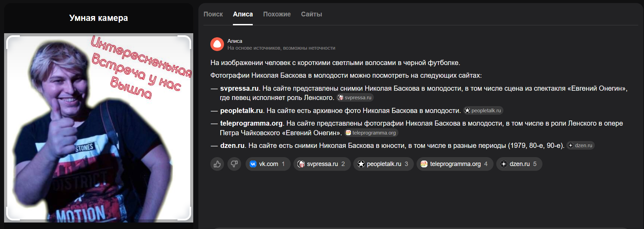Click bold svpressa.ru list heading
The image size is (644, 229).
[x=239, y=88]
